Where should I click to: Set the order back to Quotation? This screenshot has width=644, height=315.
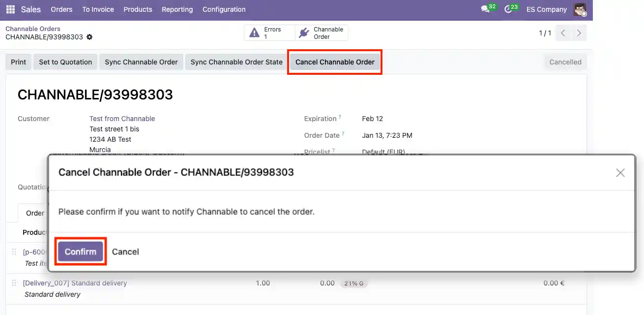pyautogui.click(x=65, y=62)
